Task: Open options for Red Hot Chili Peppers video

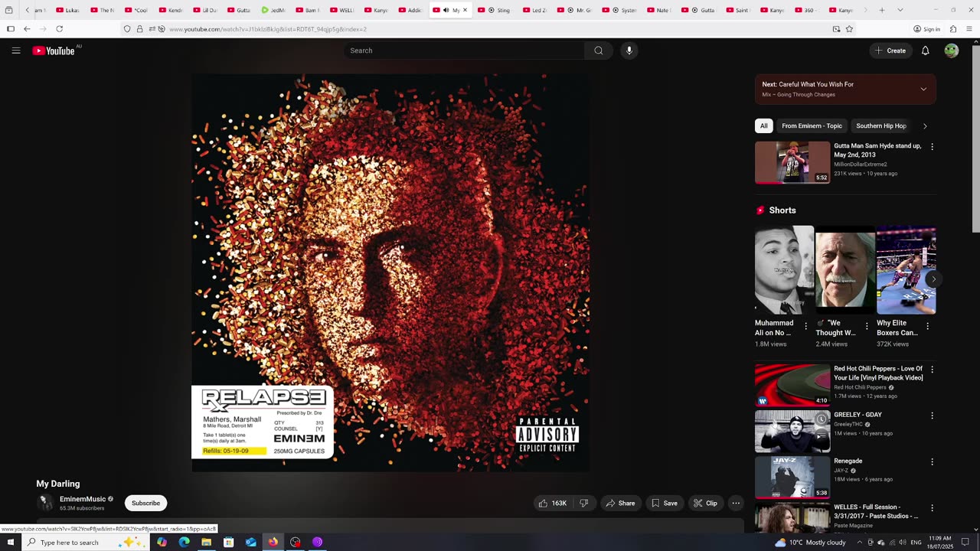Action: click(x=932, y=370)
